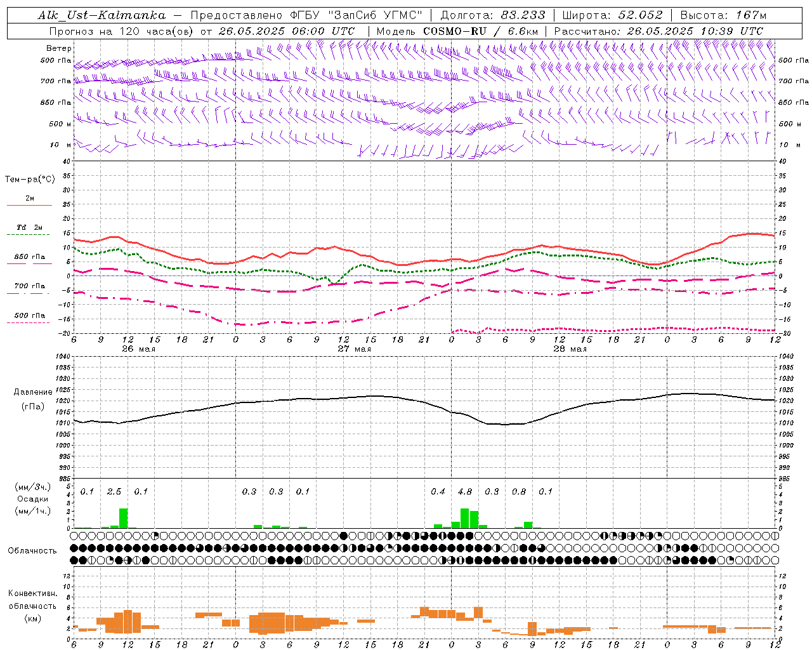Click the (км) unit label under облачность
812x650 pixels.
point(32,618)
